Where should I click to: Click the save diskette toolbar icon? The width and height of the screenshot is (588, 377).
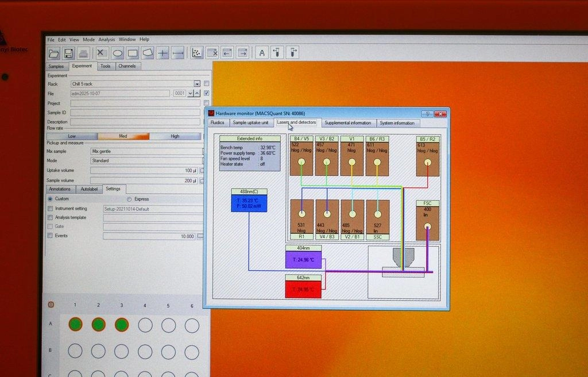tap(68, 53)
